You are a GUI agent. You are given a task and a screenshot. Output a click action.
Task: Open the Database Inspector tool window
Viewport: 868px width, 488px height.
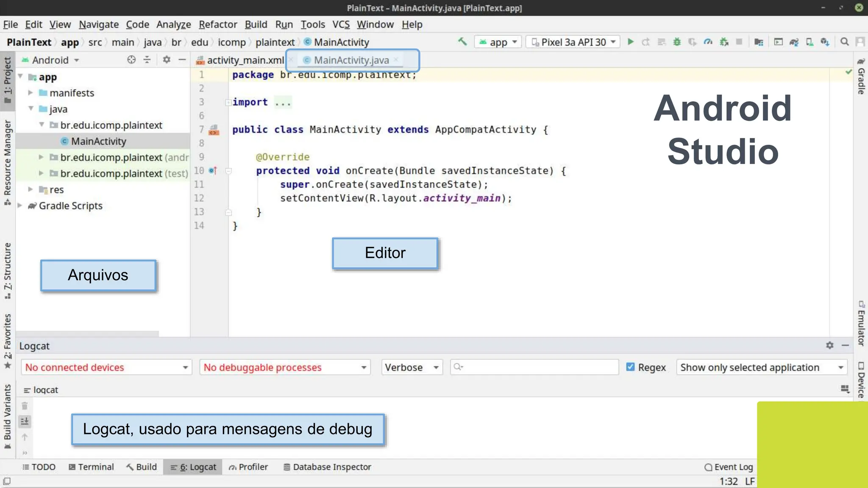tap(327, 467)
